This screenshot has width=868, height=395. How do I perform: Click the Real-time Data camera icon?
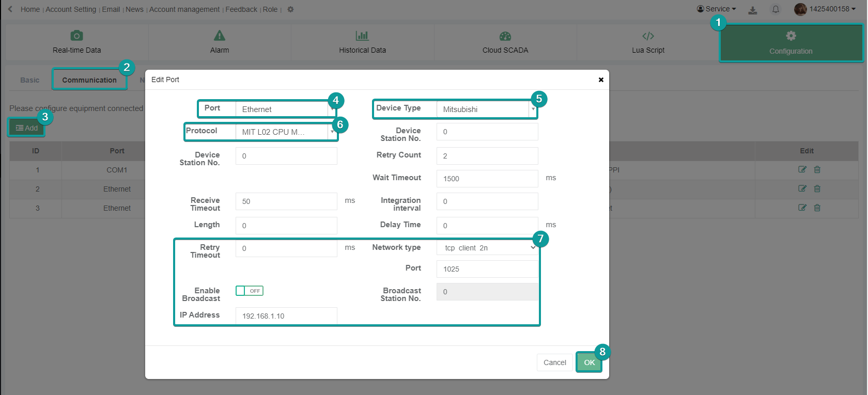click(x=76, y=36)
